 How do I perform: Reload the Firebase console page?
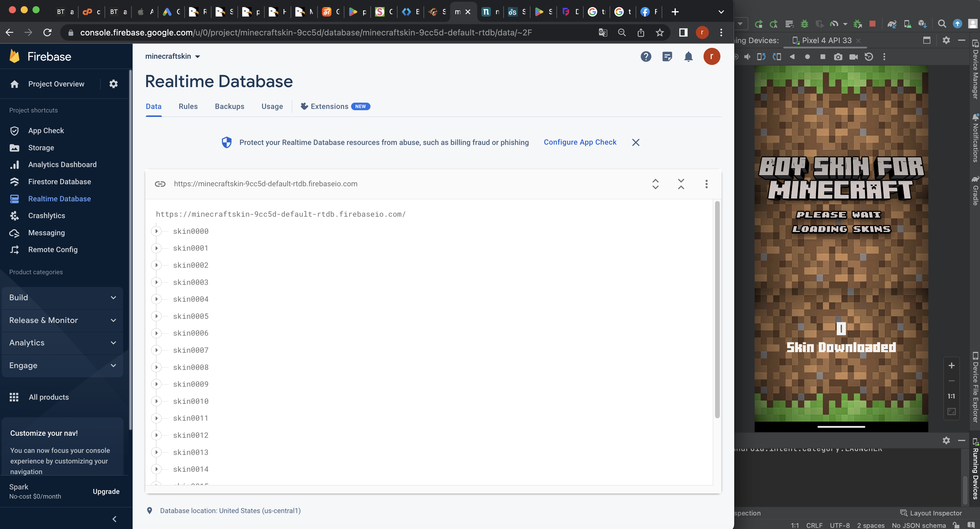(48, 33)
